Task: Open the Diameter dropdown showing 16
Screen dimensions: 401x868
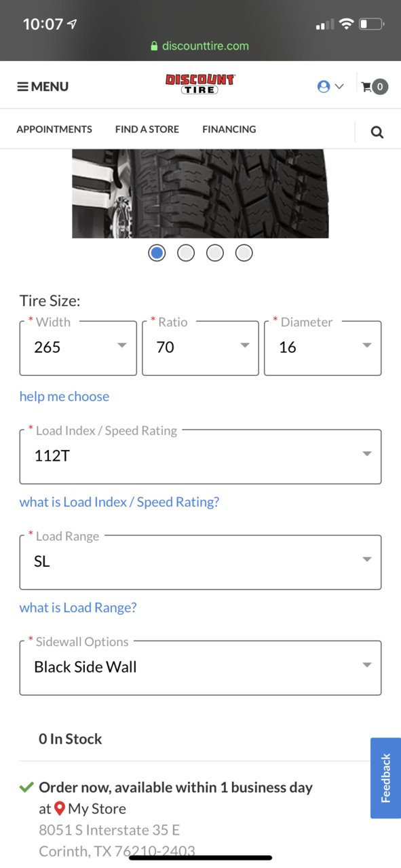Action: 322,348
